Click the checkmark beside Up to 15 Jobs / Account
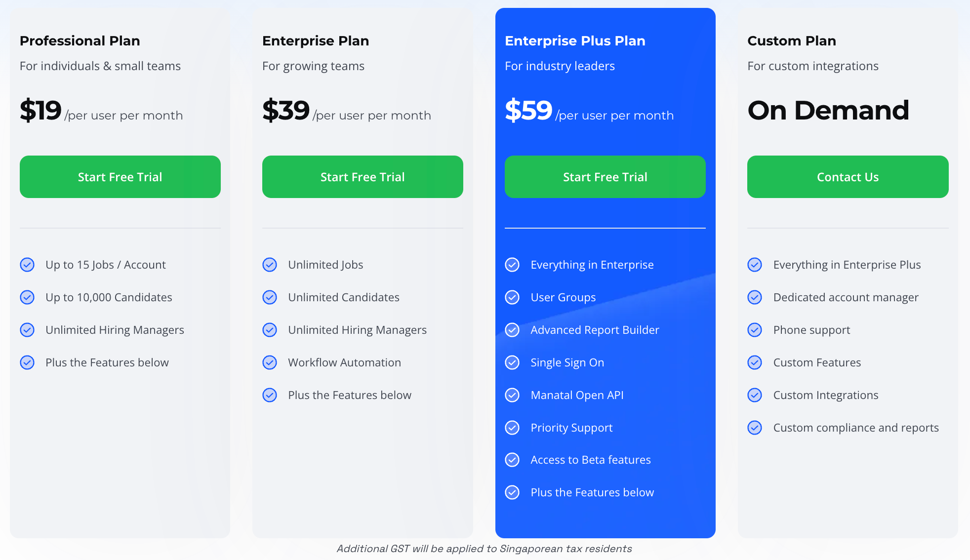The image size is (970, 560). click(x=27, y=265)
